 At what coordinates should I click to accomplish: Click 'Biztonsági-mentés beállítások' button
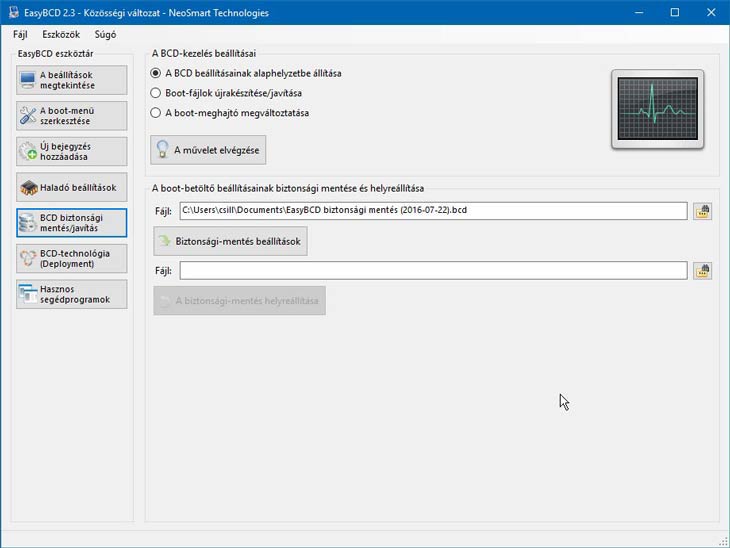(229, 241)
